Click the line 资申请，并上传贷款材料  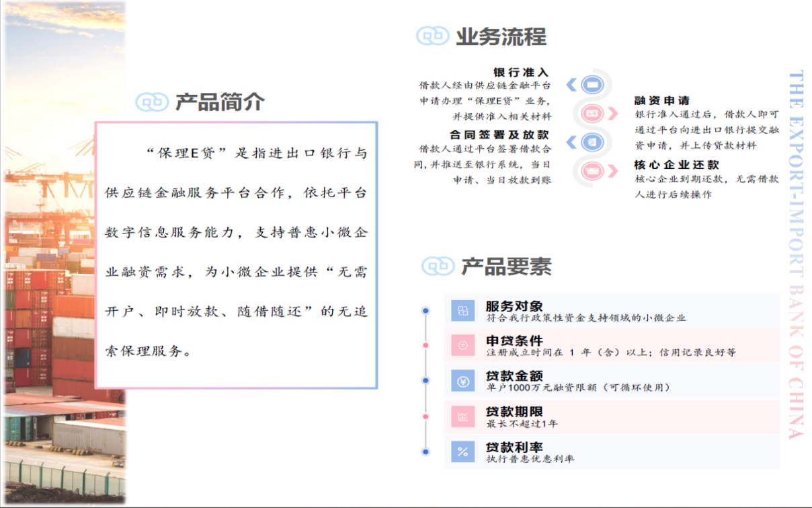[695, 145]
